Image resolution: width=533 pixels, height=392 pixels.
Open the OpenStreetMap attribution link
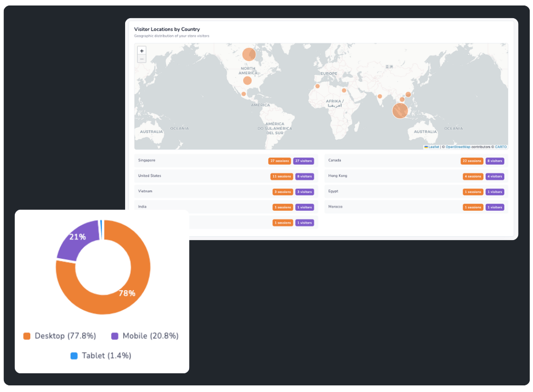point(457,147)
